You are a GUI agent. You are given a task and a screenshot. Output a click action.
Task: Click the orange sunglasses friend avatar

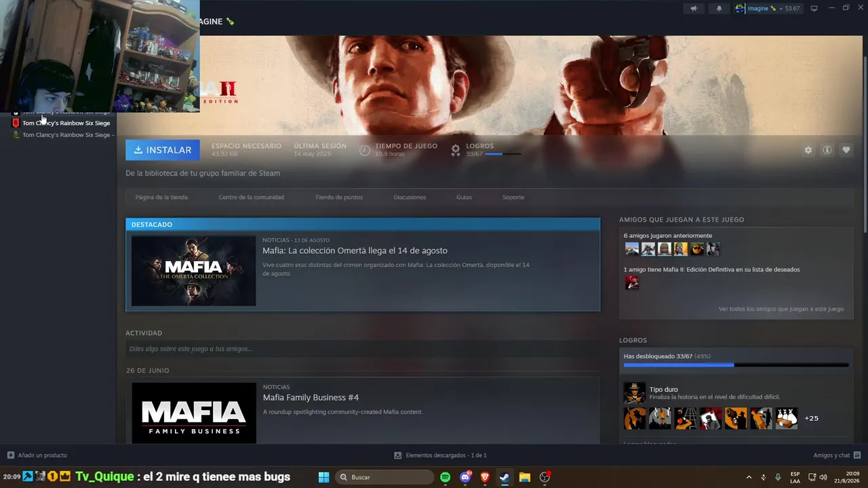tap(697, 249)
